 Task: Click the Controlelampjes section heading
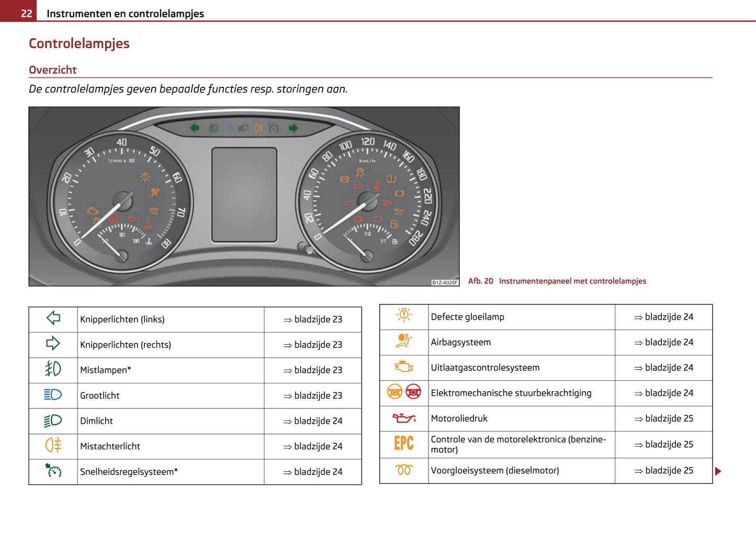[x=79, y=43]
